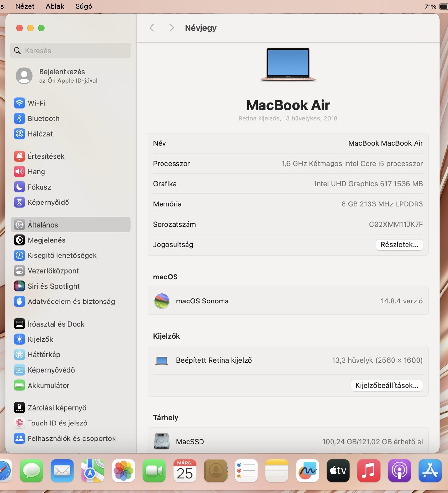This screenshot has height=493, width=448.
Task: Click Részletek… button for Jogosultság
Action: pos(399,245)
